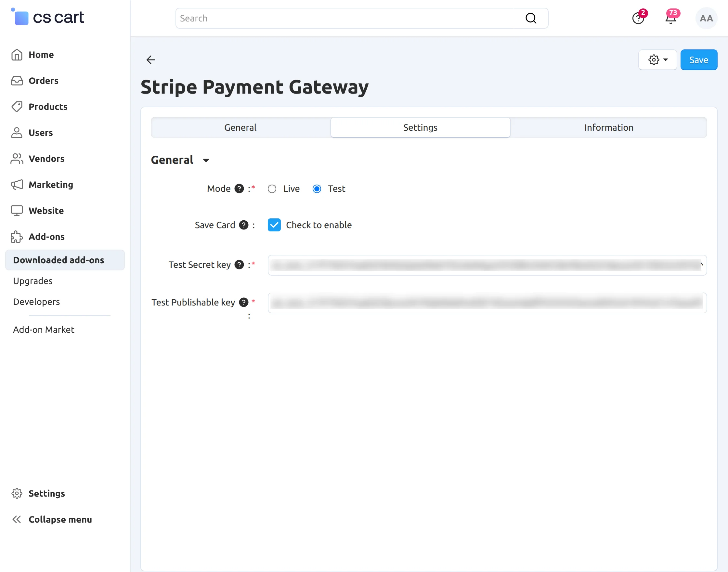728x572 pixels.
Task: Click the Products tag icon
Action: coord(17,107)
